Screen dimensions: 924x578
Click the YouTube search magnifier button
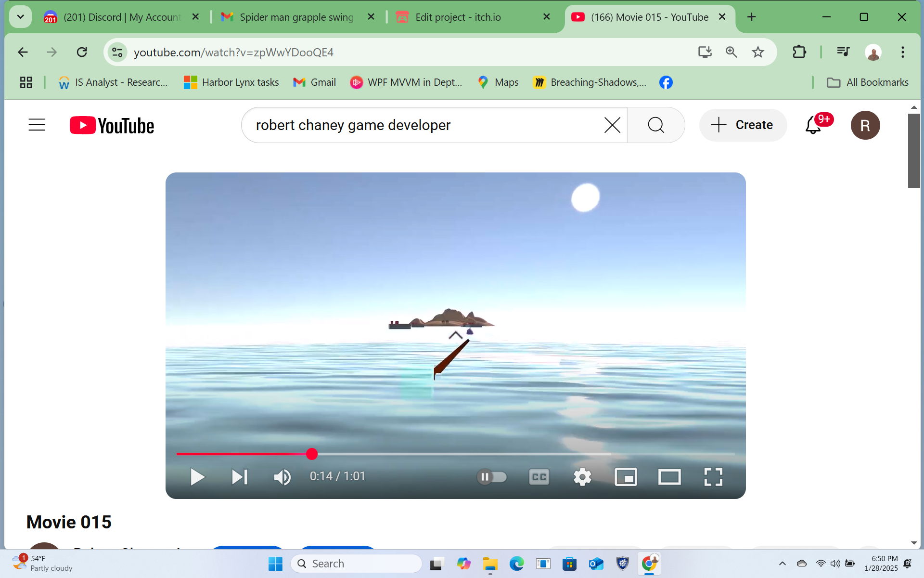(655, 125)
